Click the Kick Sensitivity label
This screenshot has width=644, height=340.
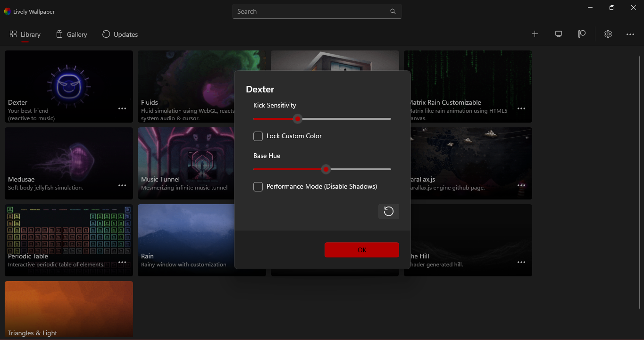(275, 105)
